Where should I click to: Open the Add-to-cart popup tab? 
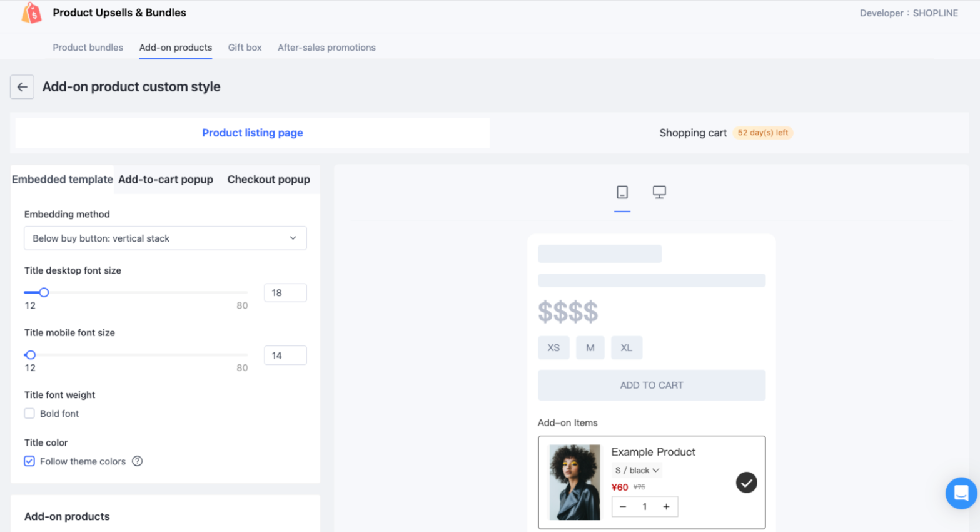[166, 180]
